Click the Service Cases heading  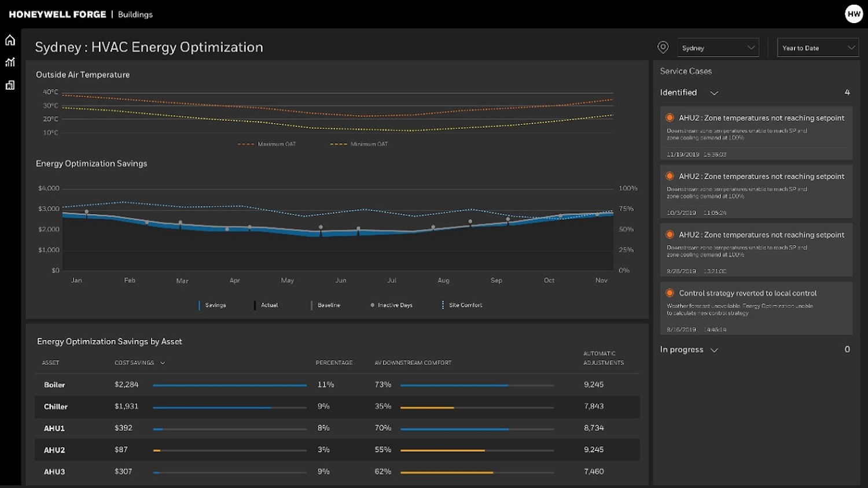pyautogui.click(x=686, y=71)
